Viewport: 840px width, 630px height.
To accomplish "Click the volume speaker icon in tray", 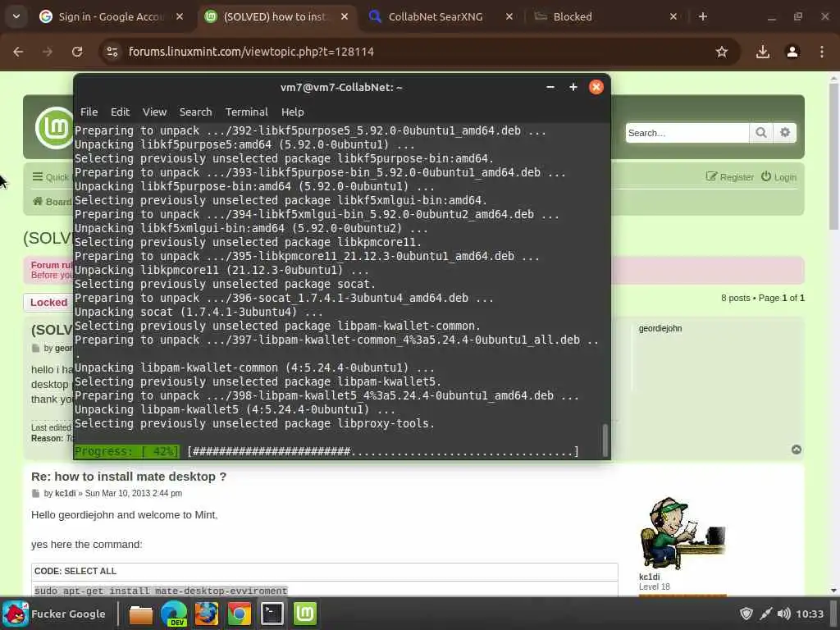I will pyautogui.click(x=783, y=614).
